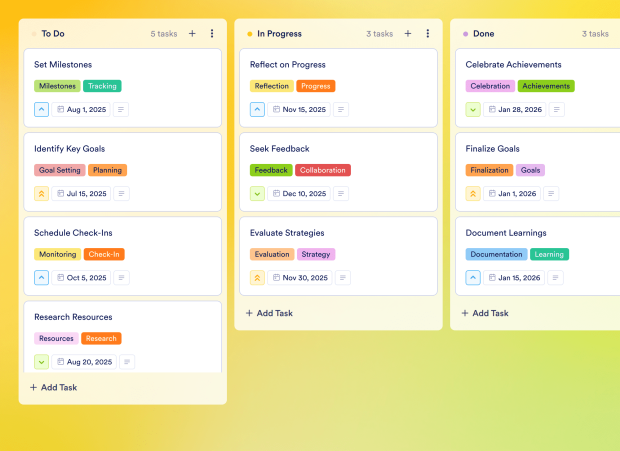
Task: Open the three-dot menu for In Progress column
Action: 428,33
